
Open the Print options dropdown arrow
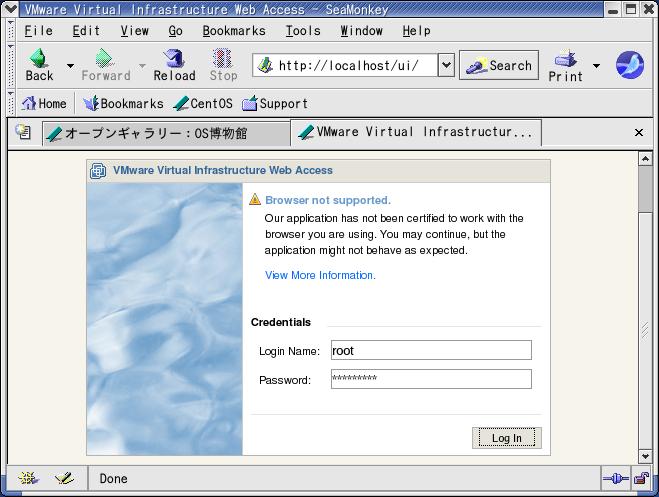point(596,66)
